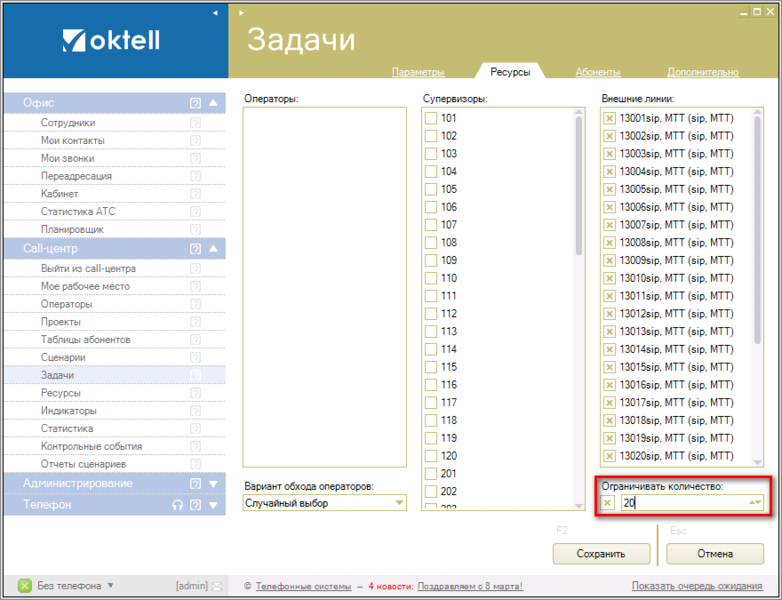The height and width of the screenshot is (600, 782).
Task: Expand the Администрирование section arrow
Action: 213,484
